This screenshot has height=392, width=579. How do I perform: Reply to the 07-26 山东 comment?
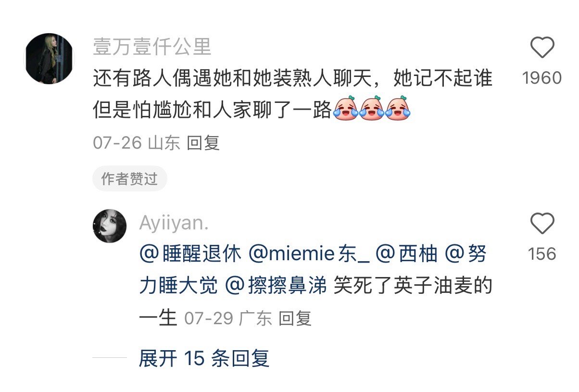click(203, 143)
